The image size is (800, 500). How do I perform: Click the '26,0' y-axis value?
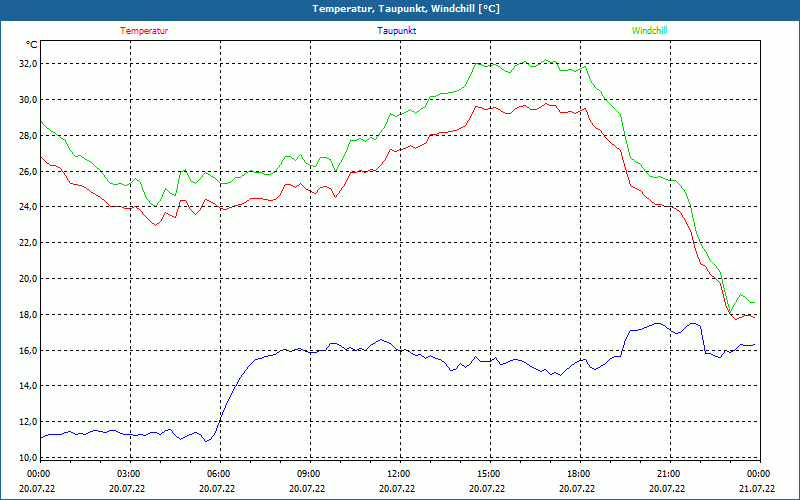click(x=29, y=171)
